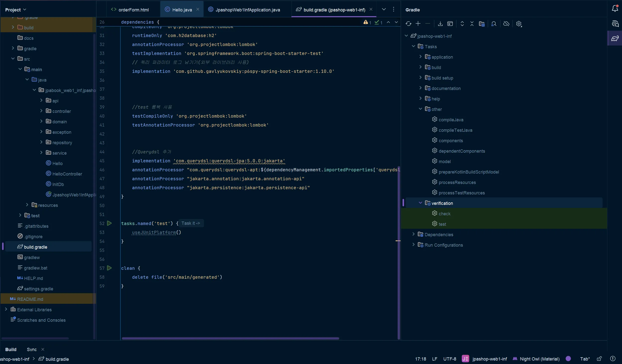The width and height of the screenshot is (622, 364).
Task: Open the Project view dropdown menu
Action: click(x=15, y=9)
